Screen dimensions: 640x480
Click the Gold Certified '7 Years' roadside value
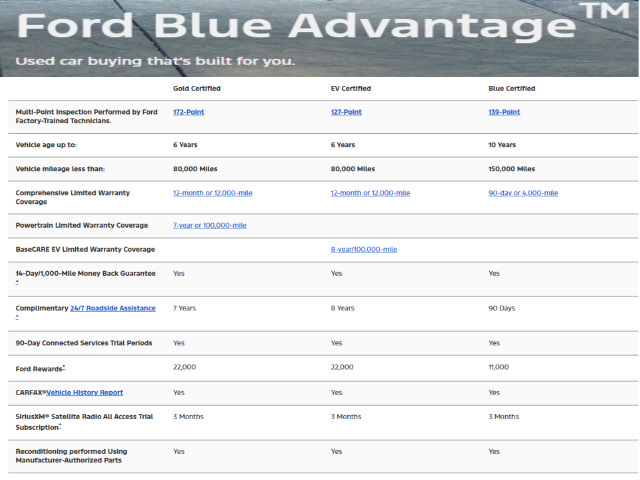[x=184, y=308]
